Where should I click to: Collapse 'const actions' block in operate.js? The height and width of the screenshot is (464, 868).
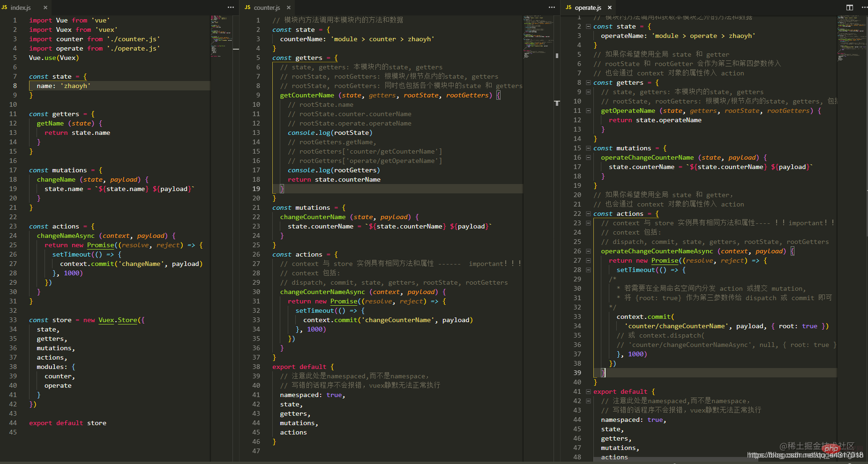coord(588,214)
